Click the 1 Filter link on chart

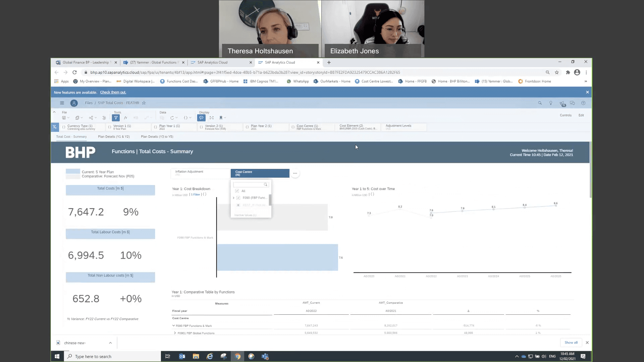(195, 194)
